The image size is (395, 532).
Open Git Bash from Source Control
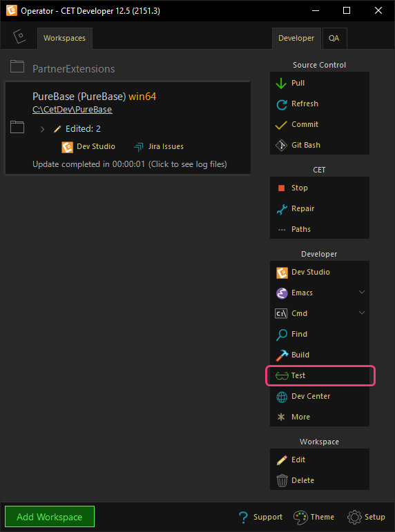319,145
